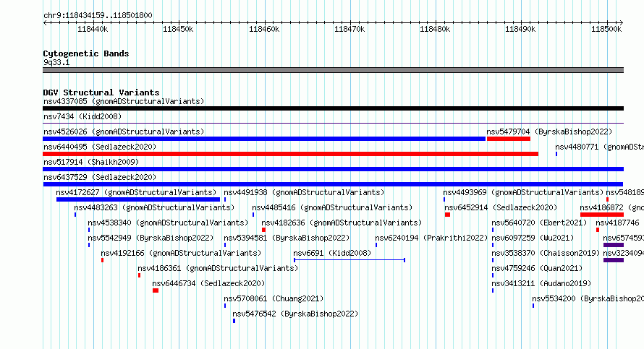The width and height of the screenshot is (644, 349).
Task: Open nsv4182636 gnomAD variant label
Action: point(342,223)
